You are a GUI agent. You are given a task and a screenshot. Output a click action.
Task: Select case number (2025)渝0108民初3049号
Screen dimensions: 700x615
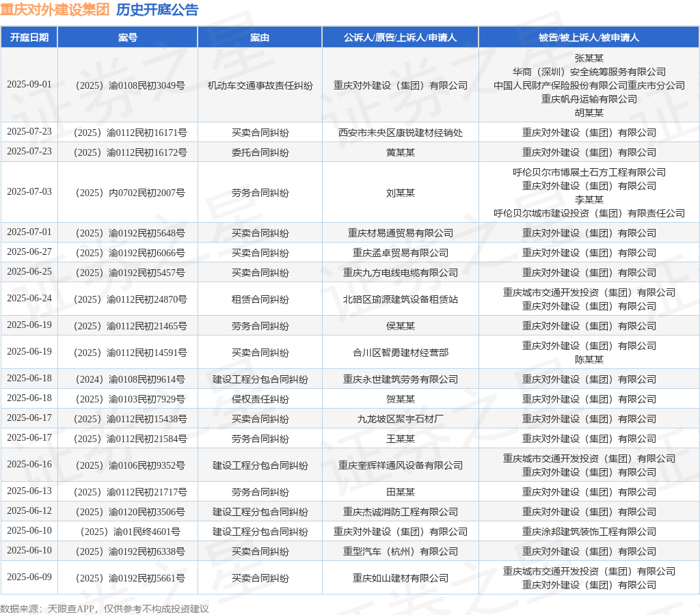[130, 85]
